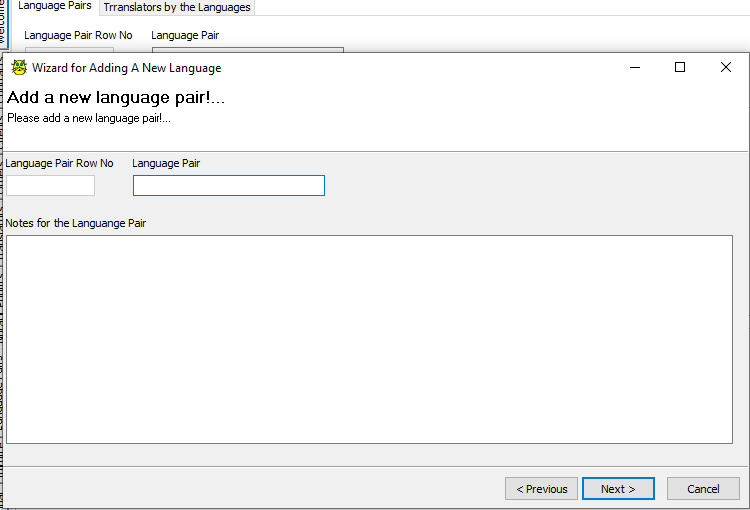The width and height of the screenshot is (750, 510).
Task: Click the background window's 'Language Pair' label
Action: pyautogui.click(x=185, y=35)
